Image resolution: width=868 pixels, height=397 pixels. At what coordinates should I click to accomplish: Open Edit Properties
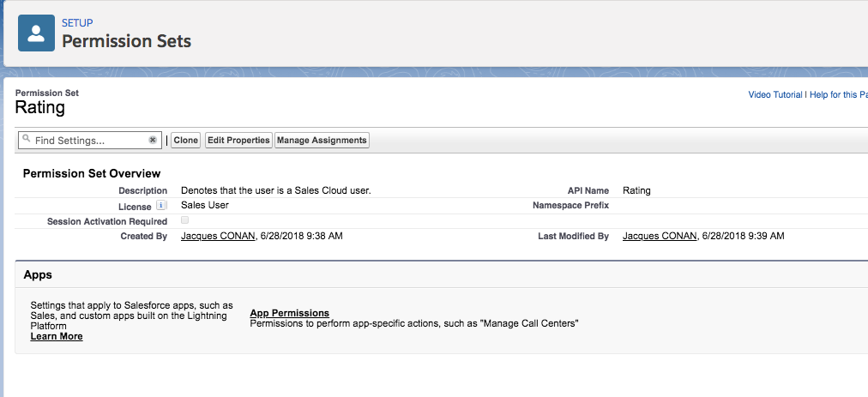tap(238, 140)
